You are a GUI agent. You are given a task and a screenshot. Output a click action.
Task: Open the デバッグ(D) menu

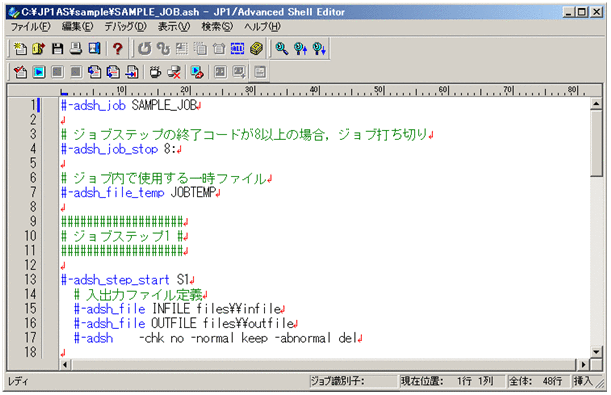coord(125,27)
